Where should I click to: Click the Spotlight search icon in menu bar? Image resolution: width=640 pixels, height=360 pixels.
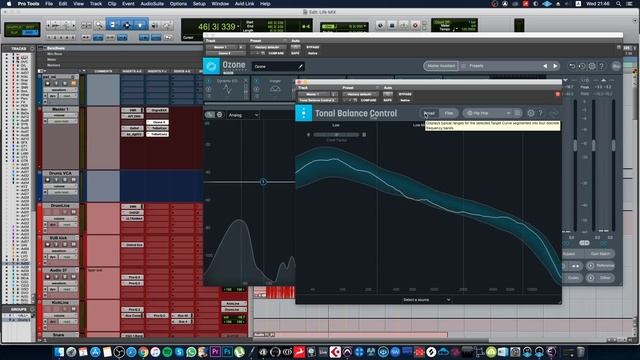pyautogui.click(x=619, y=4)
